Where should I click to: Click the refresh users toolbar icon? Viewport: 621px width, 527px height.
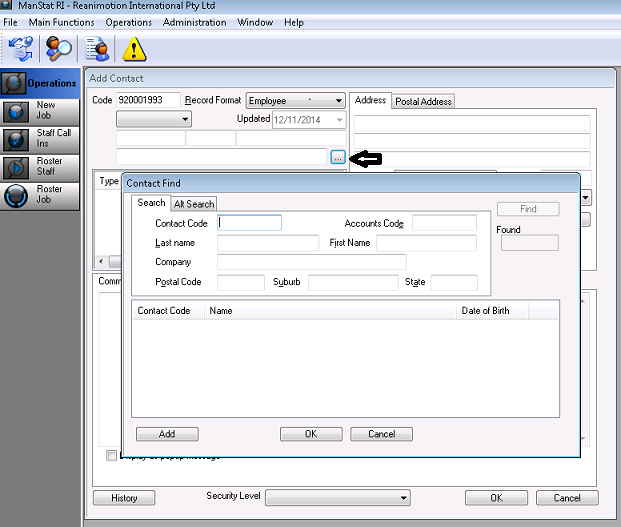pyautogui.click(x=20, y=48)
